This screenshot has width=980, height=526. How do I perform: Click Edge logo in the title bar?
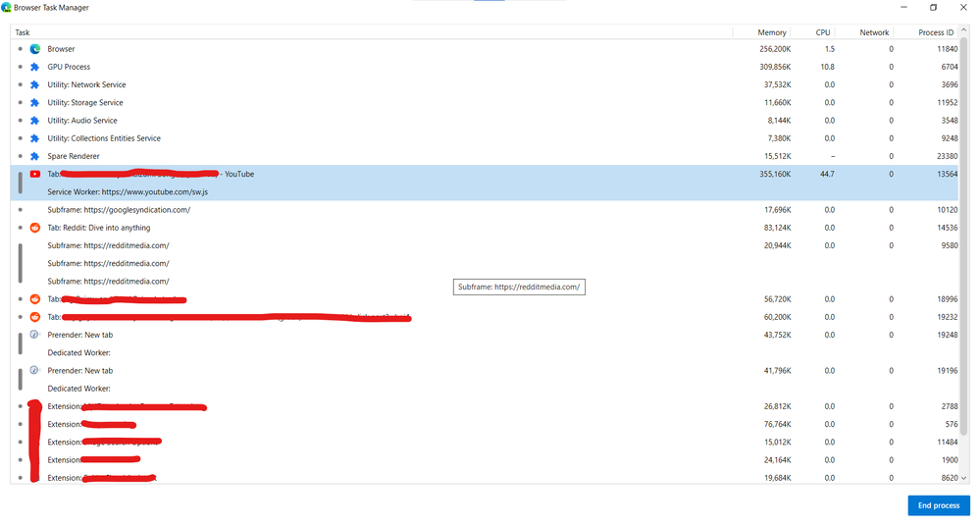point(6,8)
